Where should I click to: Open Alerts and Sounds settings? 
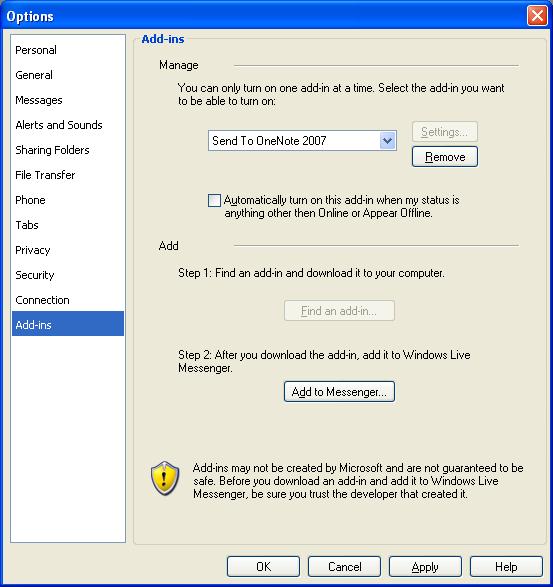[68, 125]
